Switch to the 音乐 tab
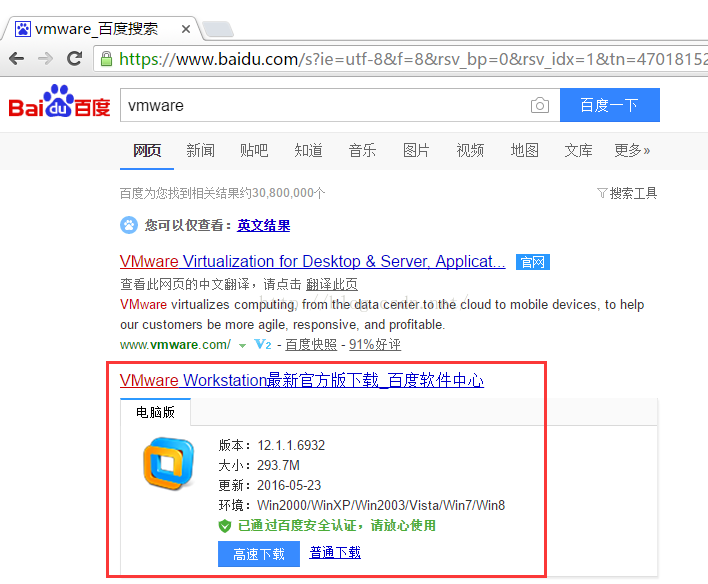The image size is (708, 584). (362, 150)
